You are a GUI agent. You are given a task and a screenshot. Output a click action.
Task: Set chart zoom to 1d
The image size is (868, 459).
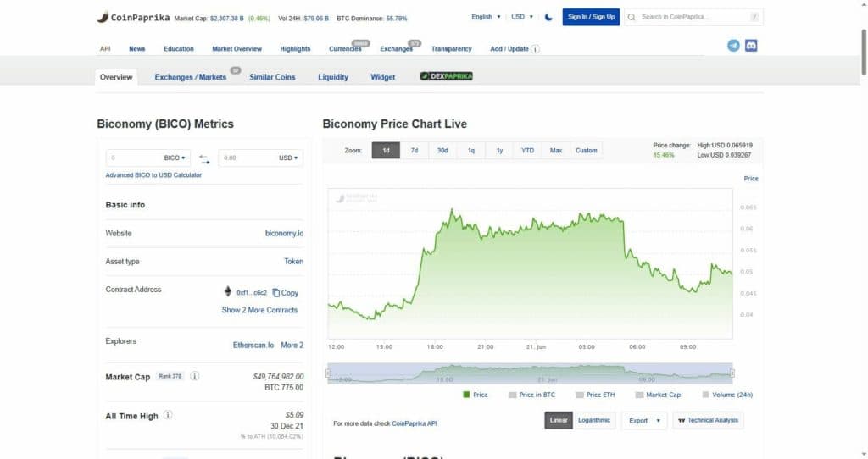386,151
